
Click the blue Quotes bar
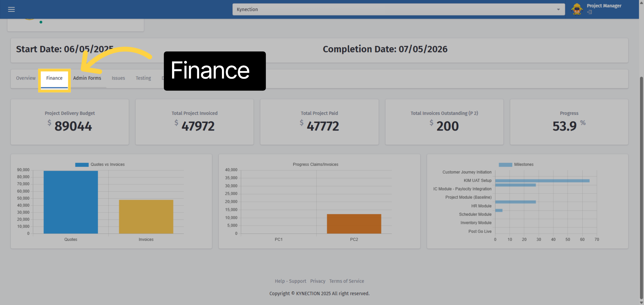click(71, 202)
